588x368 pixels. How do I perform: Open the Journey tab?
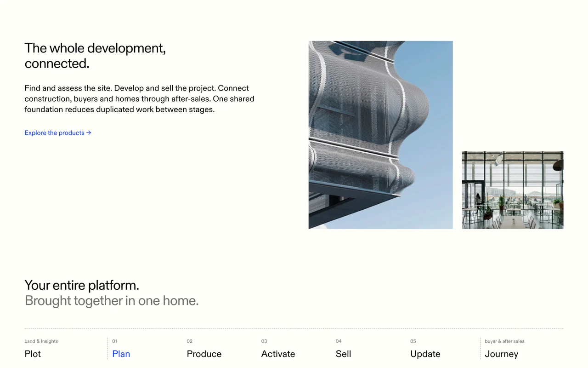pos(501,354)
